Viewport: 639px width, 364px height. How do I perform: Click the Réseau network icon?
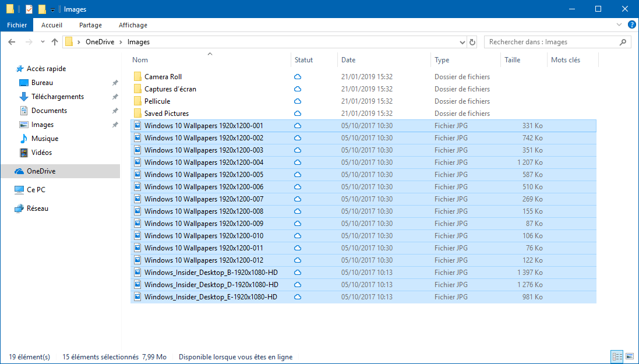click(x=19, y=208)
